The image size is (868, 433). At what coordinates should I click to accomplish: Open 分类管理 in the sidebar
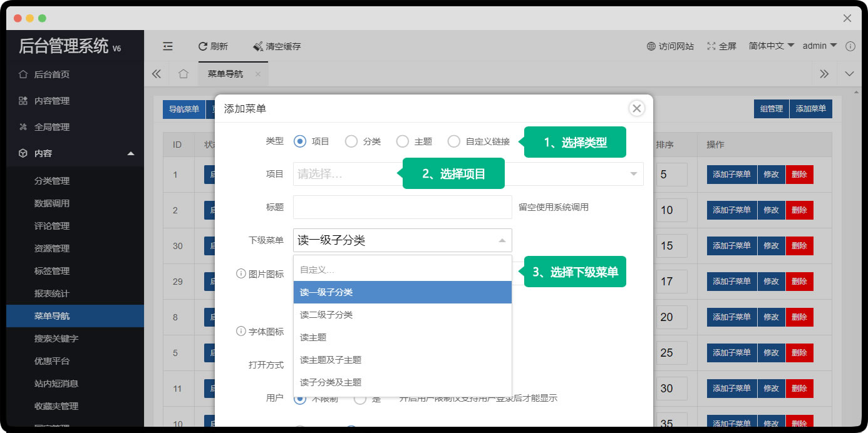[x=52, y=181]
